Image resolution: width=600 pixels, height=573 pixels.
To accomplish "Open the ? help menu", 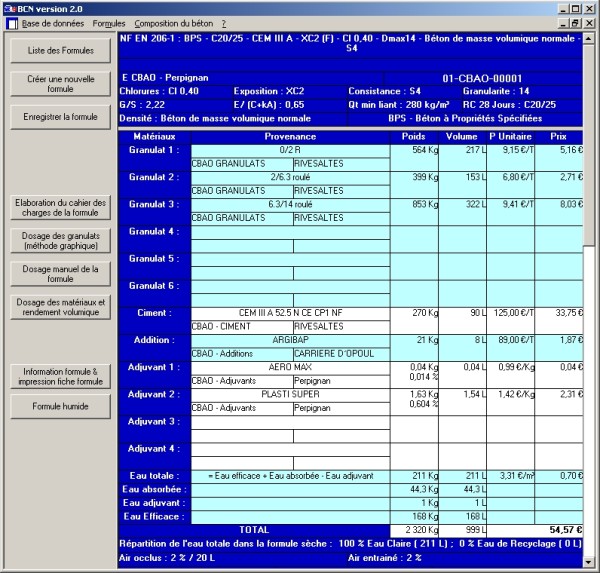I will pos(224,22).
